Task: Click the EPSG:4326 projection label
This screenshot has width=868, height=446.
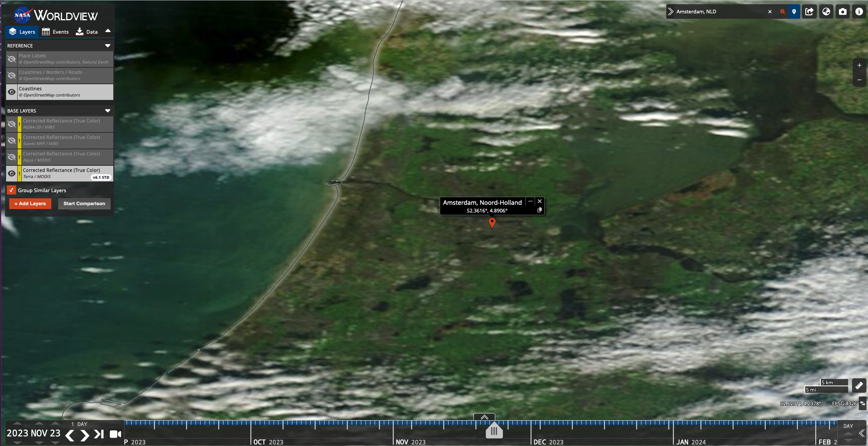Action: tap(844, 404)
